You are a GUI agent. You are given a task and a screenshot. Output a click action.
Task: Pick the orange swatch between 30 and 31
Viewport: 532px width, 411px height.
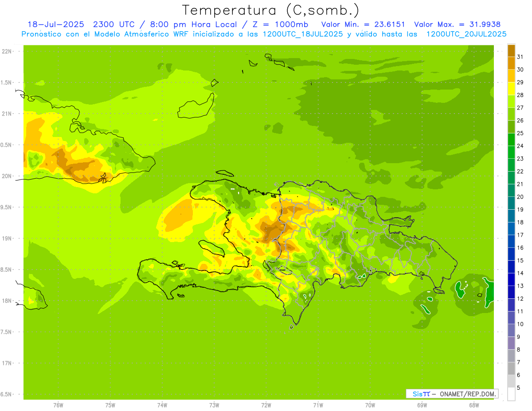[511, 63]
